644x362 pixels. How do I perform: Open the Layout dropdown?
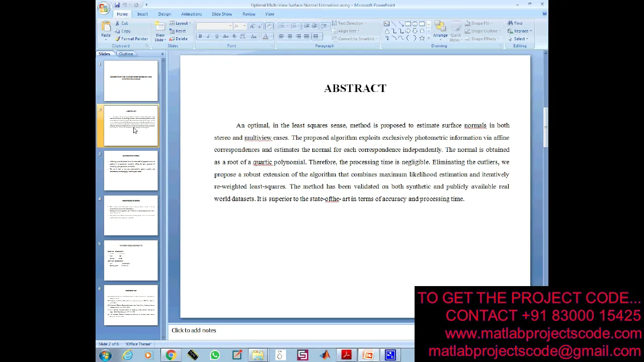click(x=180, y=23)
